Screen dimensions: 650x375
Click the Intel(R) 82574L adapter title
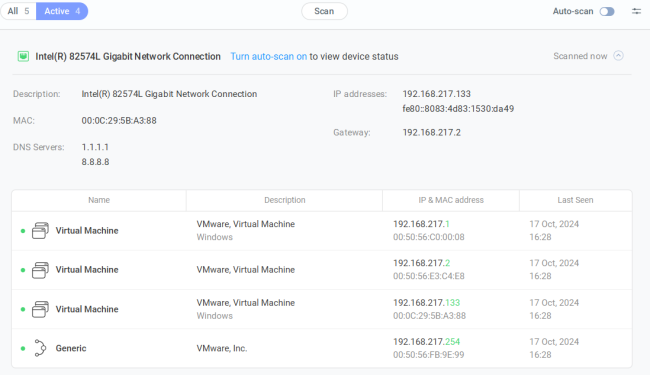click(128, 56)
